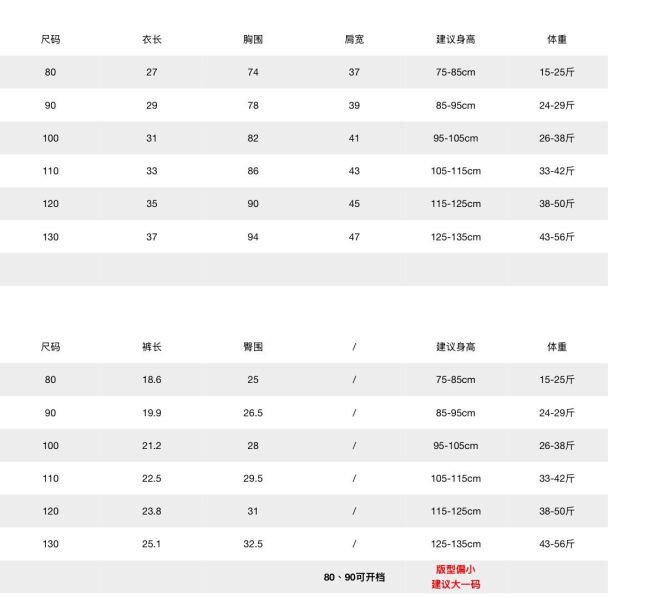Select shoulder width value 47
This screenshot has height=600, width=649.
(x=354, y=237)
